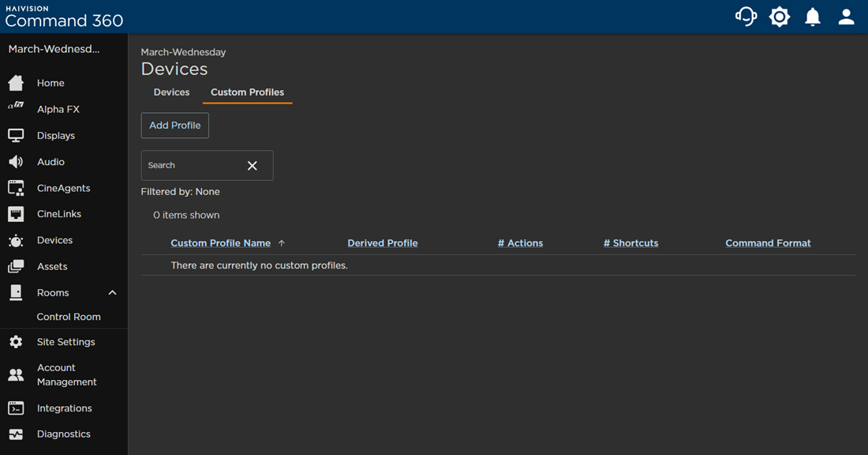Open Assets menu item
This screenshot has height=455, width=868.
(52, 266)
